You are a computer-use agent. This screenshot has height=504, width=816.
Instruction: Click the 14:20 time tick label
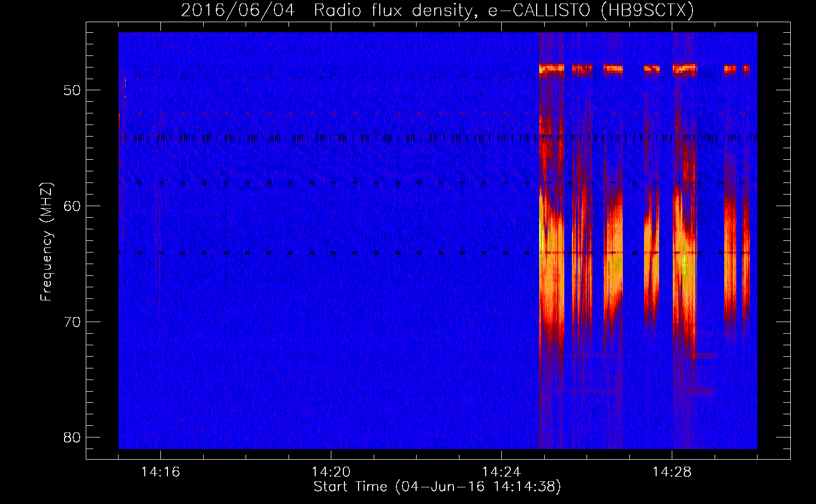331,472
